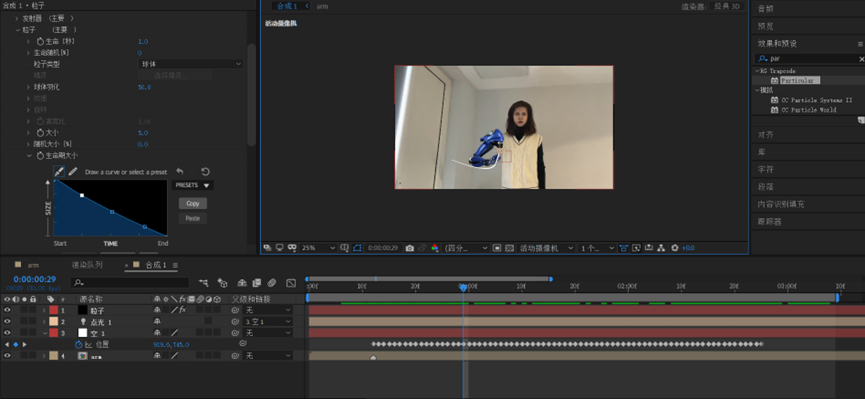Open the 合成 1 timeline panel menu
The image size is (865, 399).
[175, 265]
